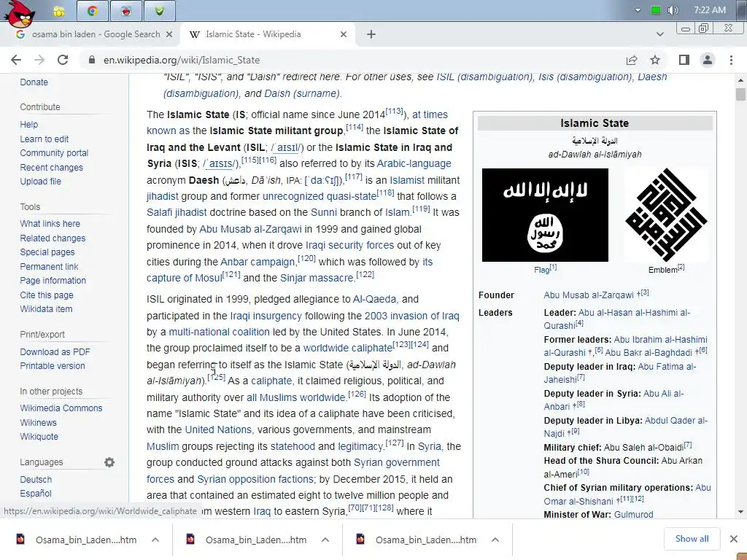Screen dimensions: 747x560
Task: Click scrollbar down arrow
Action: pyautogui.click(x=740, y=512)
